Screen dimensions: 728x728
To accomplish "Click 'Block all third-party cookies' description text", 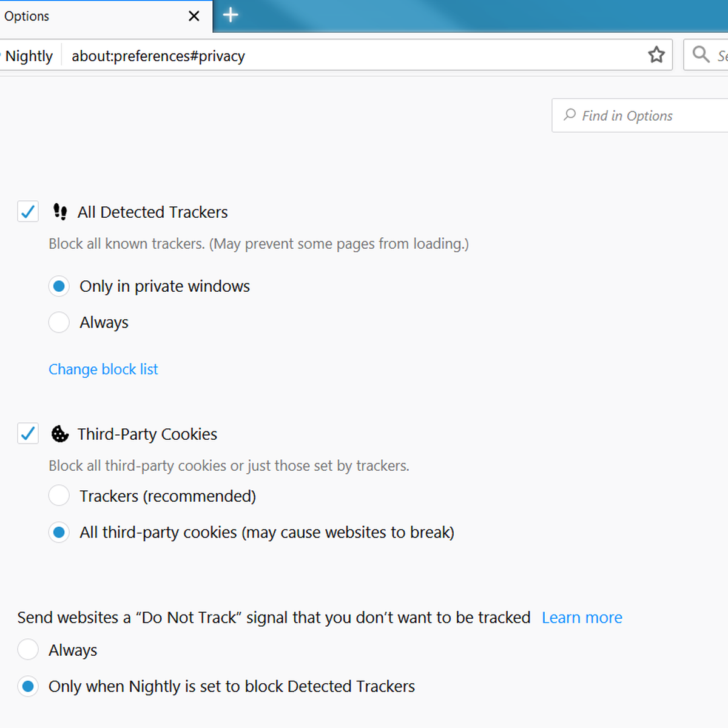I will [229, 466].
